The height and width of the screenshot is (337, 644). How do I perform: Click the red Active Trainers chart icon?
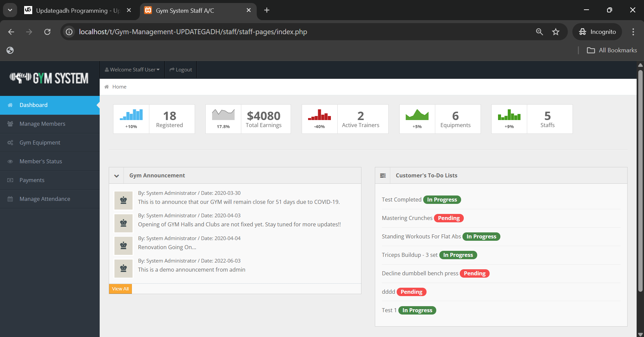pyautogui.click(x=319, y=115)
